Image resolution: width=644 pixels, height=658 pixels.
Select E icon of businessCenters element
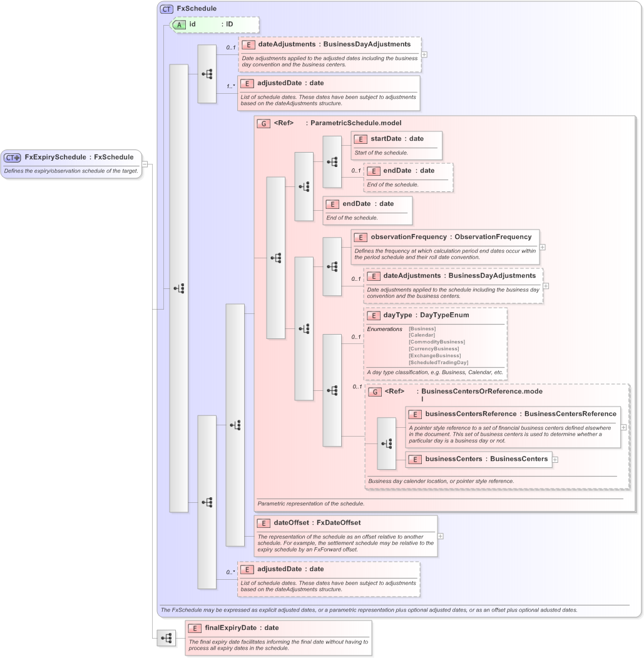[x=415, y=460]
